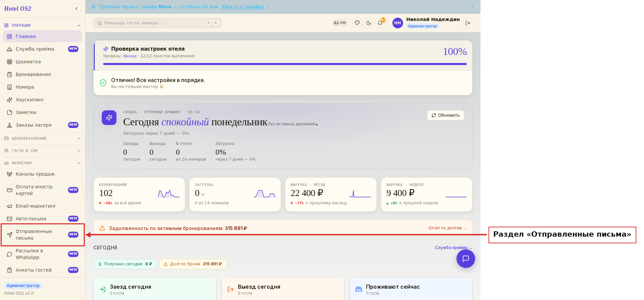Select the Анкеты гостей menu item
644x300 pixels.
click(x=42, y=270)
